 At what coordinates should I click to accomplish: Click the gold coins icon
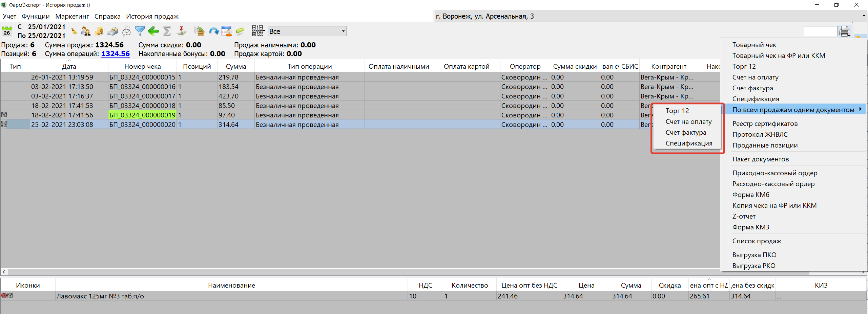pos(99,31)
